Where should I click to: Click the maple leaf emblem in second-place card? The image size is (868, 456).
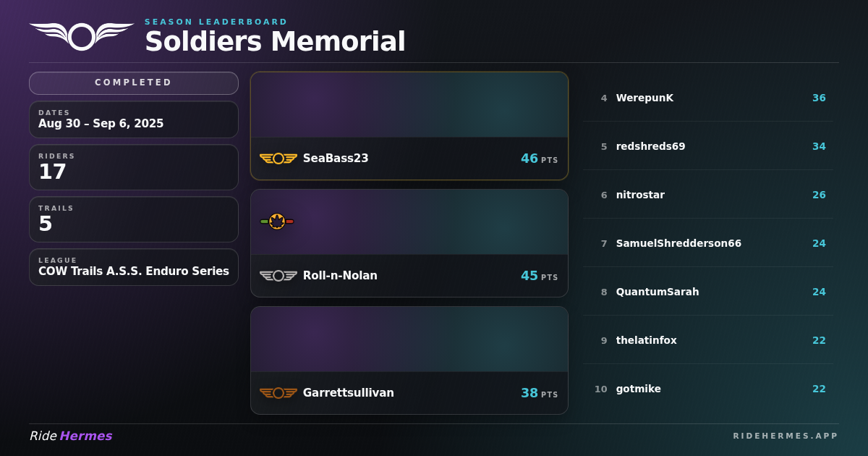(277, 221)
